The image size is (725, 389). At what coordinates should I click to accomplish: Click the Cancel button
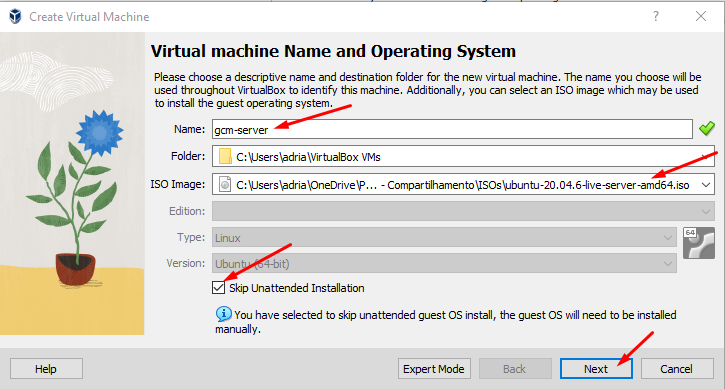click(677, 369)
